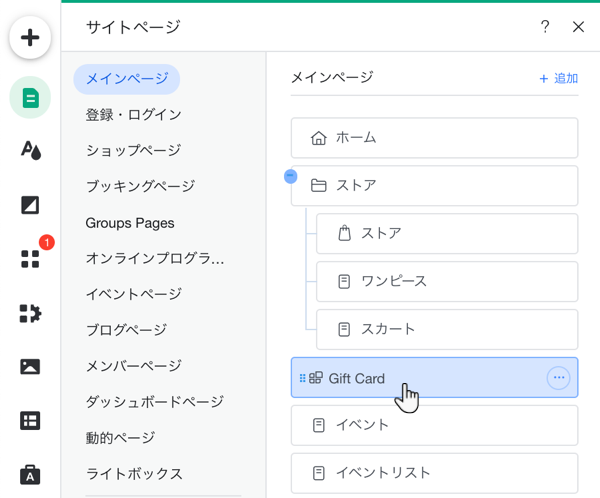Image resolution: width=600 pixels, height=498 pixels.
Task: Open the more options button on Gift Card
Action: click(x=558, y=378)
